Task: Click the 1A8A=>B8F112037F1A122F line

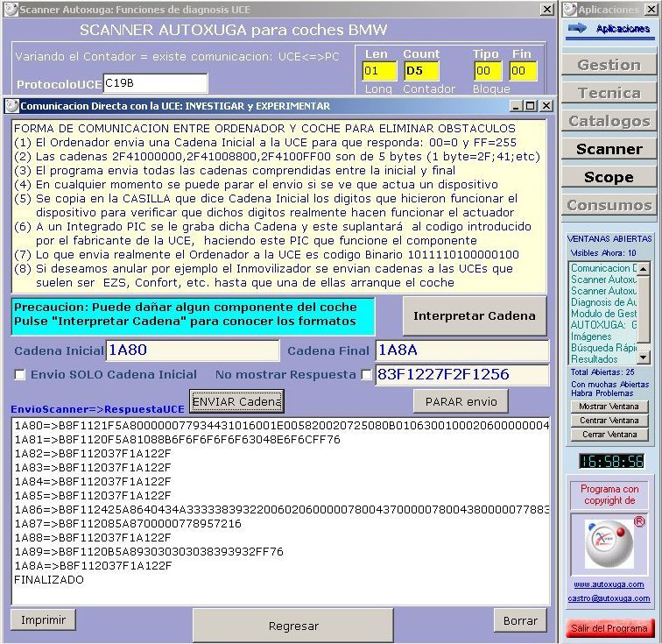Action: click(93, 566)
